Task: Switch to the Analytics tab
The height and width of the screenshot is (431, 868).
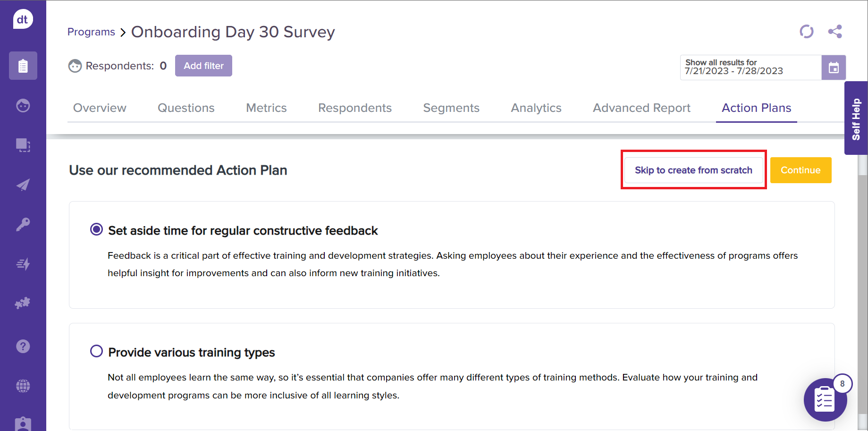Action: pos(536,108)
